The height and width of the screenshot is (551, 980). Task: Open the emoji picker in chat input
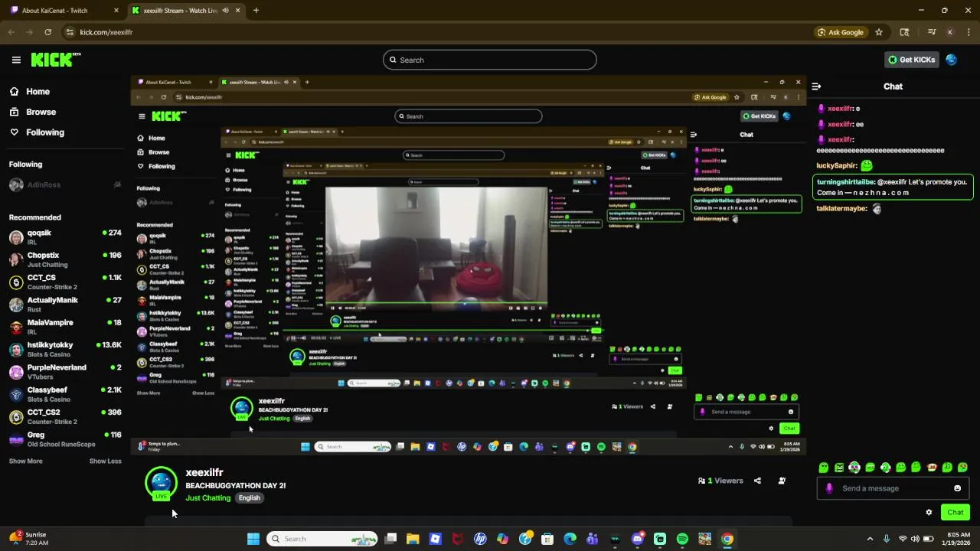pos(957,488)
